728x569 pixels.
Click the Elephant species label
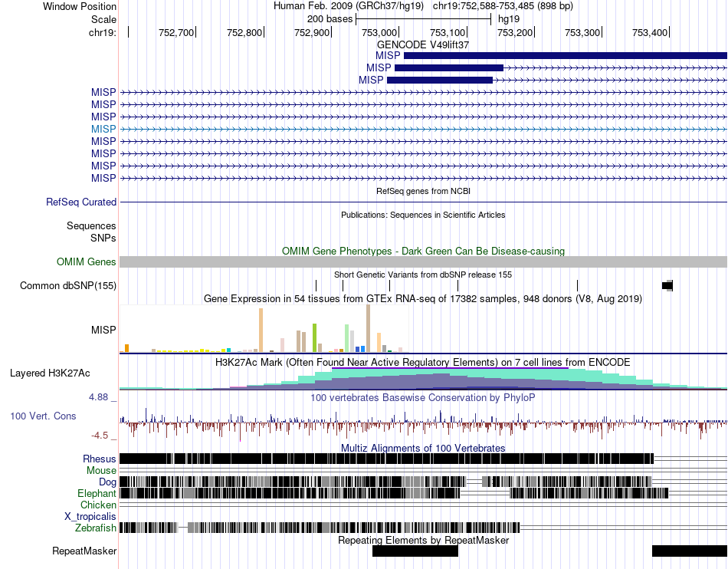point(97,494)
